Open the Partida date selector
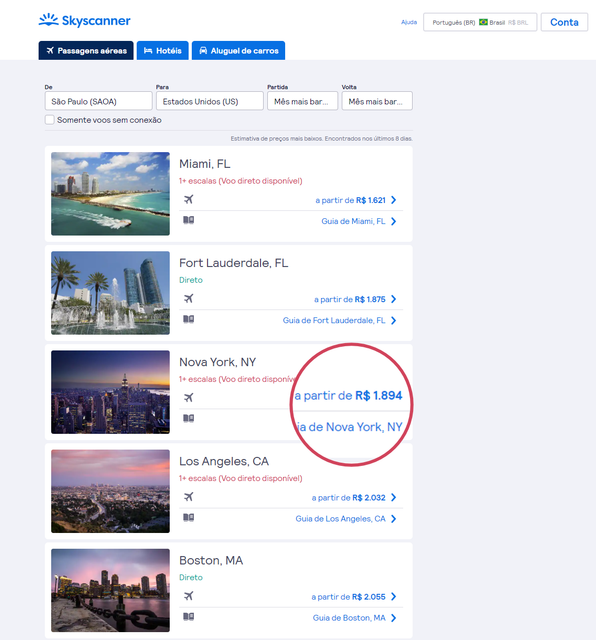The image size is (596, 640). (302, 101)
